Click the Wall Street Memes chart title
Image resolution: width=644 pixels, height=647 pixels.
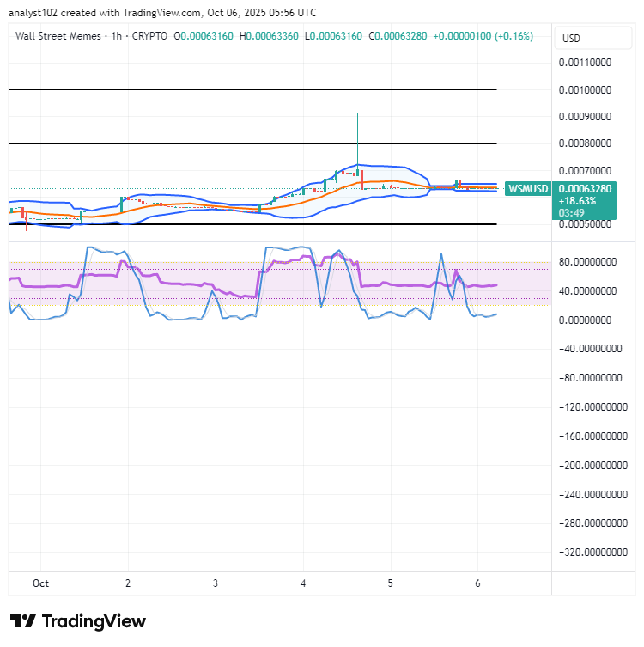point(58,36)
